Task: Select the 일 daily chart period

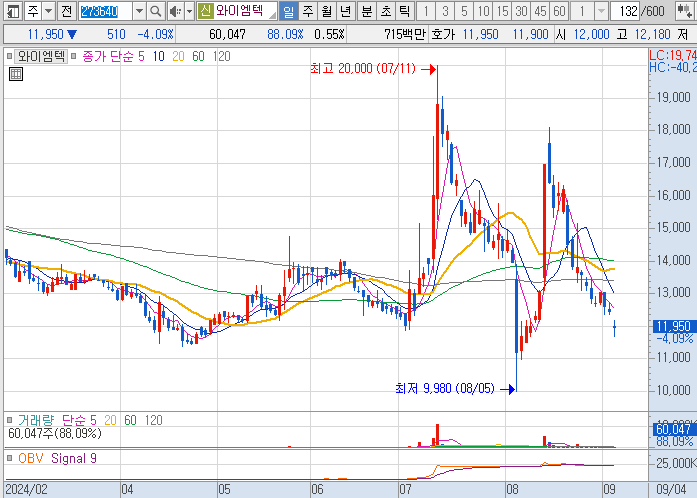Action: point(288,11)
